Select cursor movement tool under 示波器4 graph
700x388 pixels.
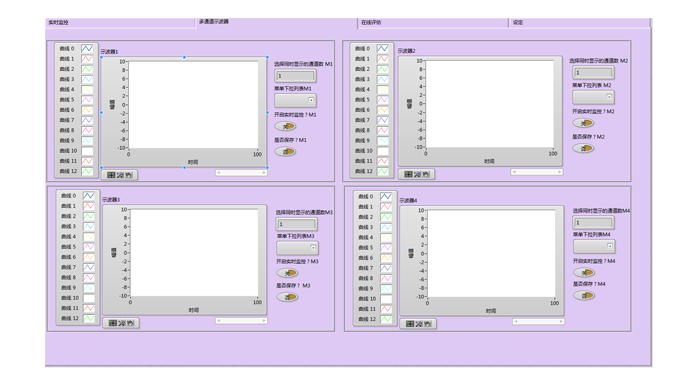point(410,324)
